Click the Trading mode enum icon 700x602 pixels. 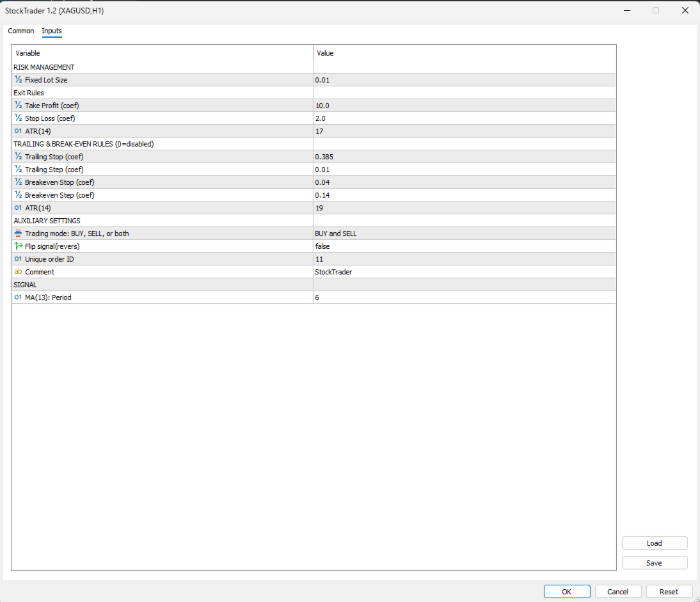point(19,234)
